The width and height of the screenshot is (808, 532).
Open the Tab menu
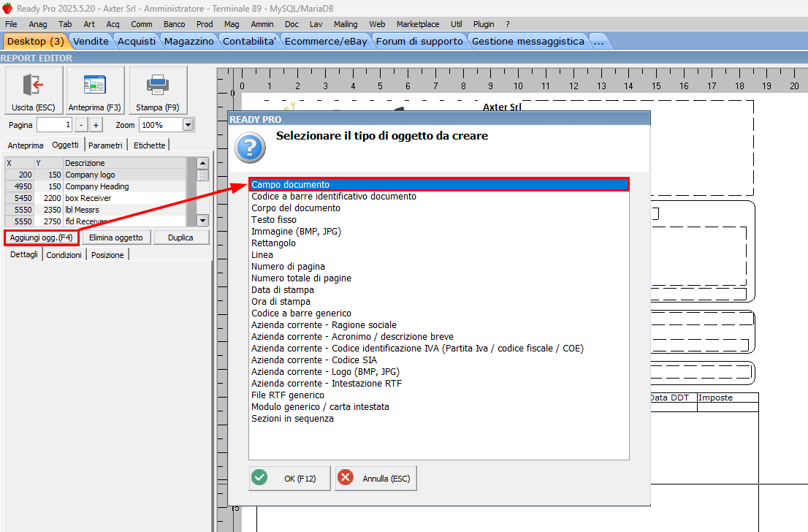click(65, 24)
